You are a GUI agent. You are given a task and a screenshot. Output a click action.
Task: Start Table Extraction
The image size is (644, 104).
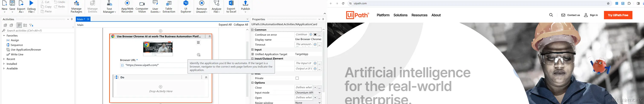[169, 7]
